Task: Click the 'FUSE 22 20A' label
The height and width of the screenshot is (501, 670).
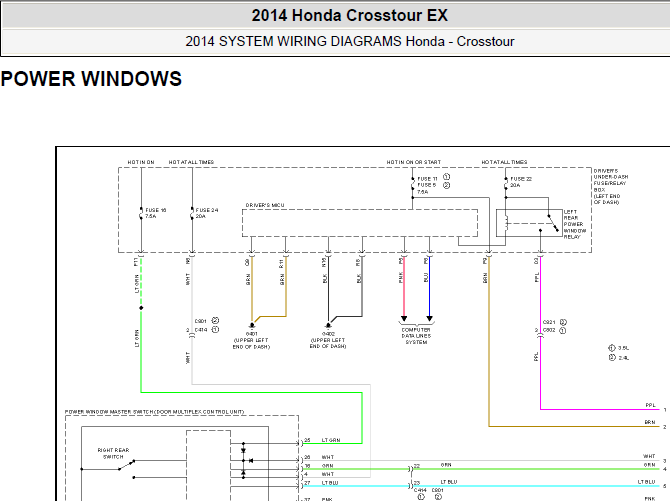Action: (x=520, y=182)
